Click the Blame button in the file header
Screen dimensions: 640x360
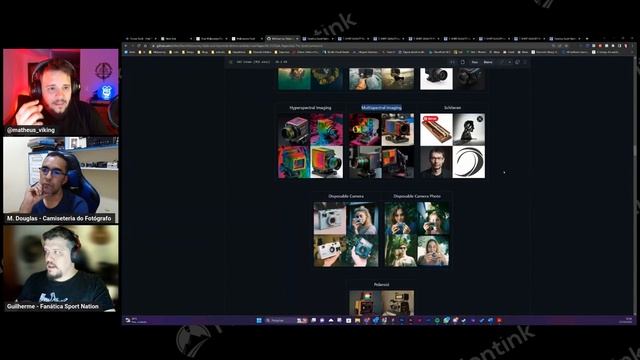point(488,62)
